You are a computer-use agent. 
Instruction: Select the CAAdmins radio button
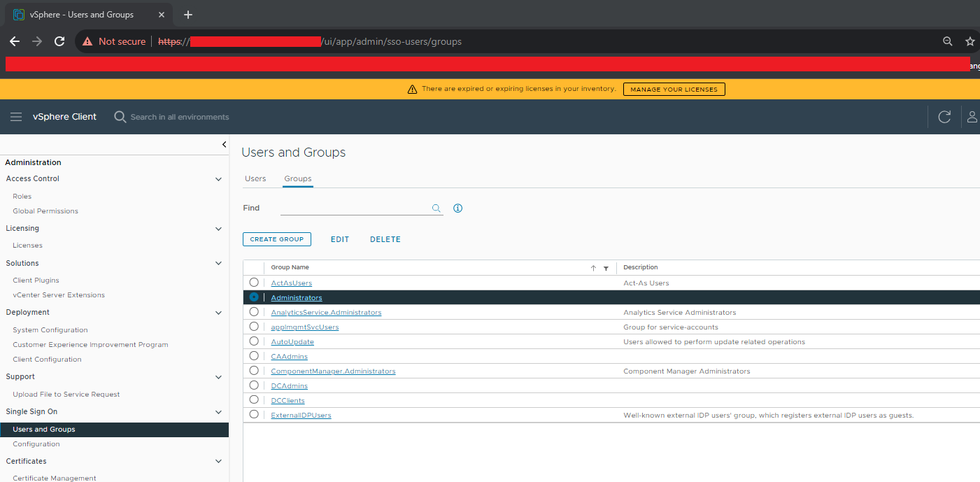tap(254, 355)
